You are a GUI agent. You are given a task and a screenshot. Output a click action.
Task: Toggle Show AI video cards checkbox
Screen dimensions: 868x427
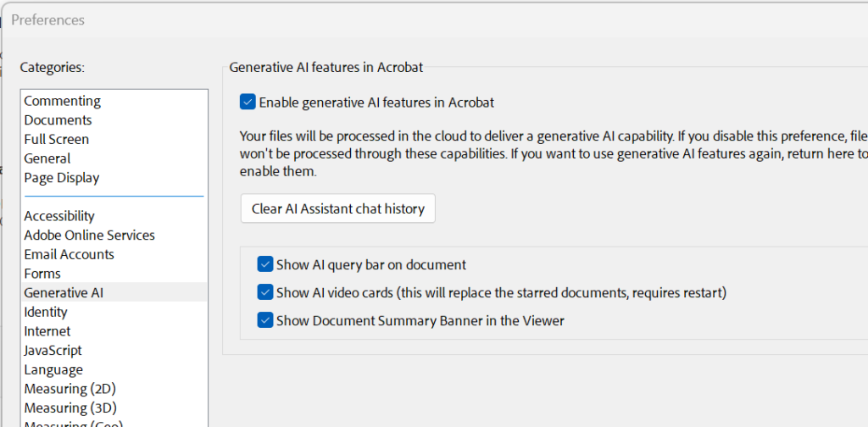(265, 292)
